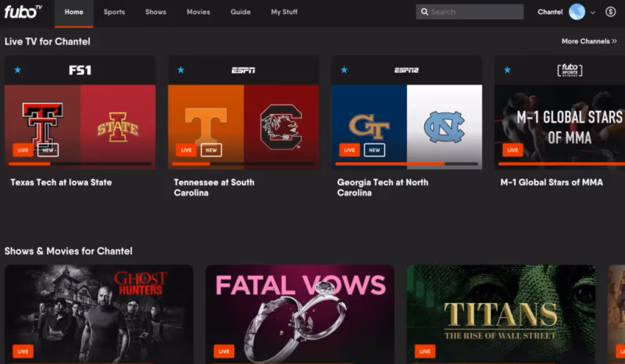Click the magnifying glass search icon
This screenshot has height=364, width=625.
click(x=424, y=12)
